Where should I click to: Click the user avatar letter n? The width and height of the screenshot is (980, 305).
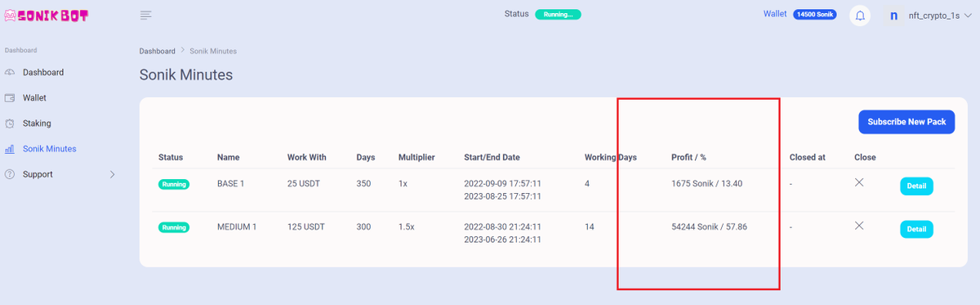893,16
